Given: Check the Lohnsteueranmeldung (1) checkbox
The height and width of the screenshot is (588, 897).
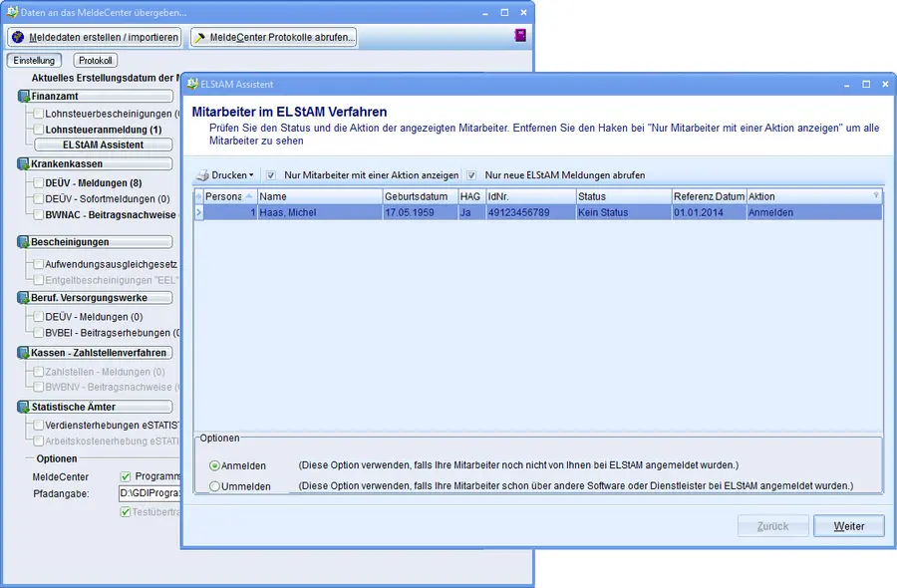Looking at the screenshot, I should [x=39, y=130].
